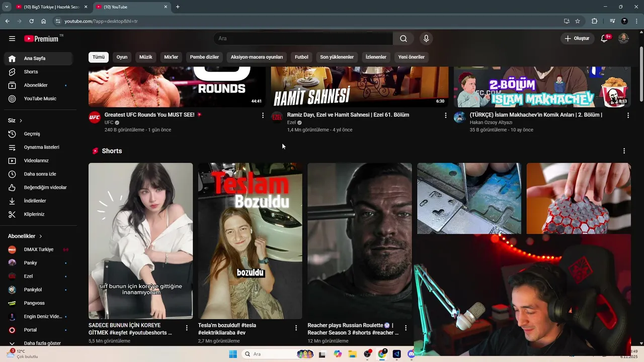This screenshot has height=362, width=644.
Task: Open options for Tesla'm bozuldu short
Action: click(296, 328)
